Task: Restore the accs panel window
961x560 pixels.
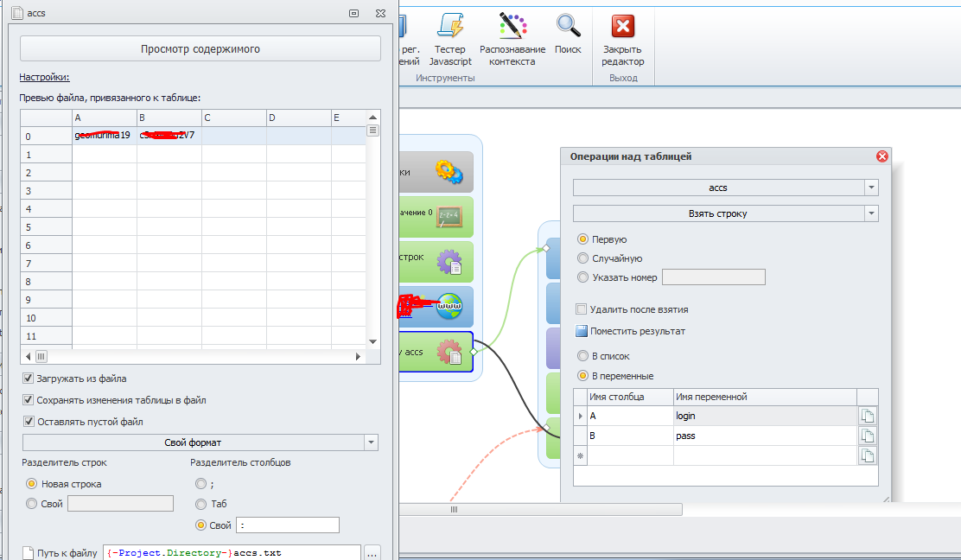Action: [x=353, y=13]
